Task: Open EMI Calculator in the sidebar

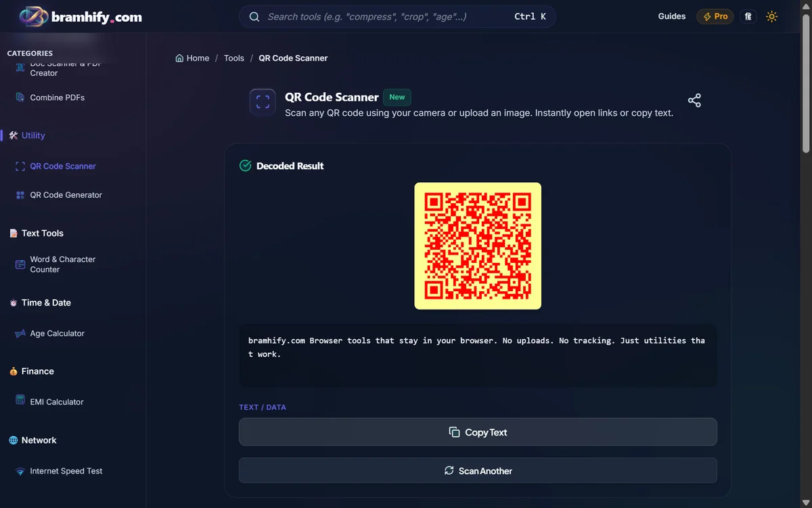Action: pyautogui.click(x=57, y=402)
